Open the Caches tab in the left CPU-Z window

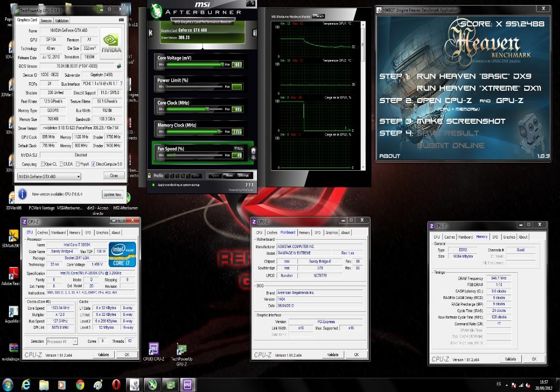43,232
